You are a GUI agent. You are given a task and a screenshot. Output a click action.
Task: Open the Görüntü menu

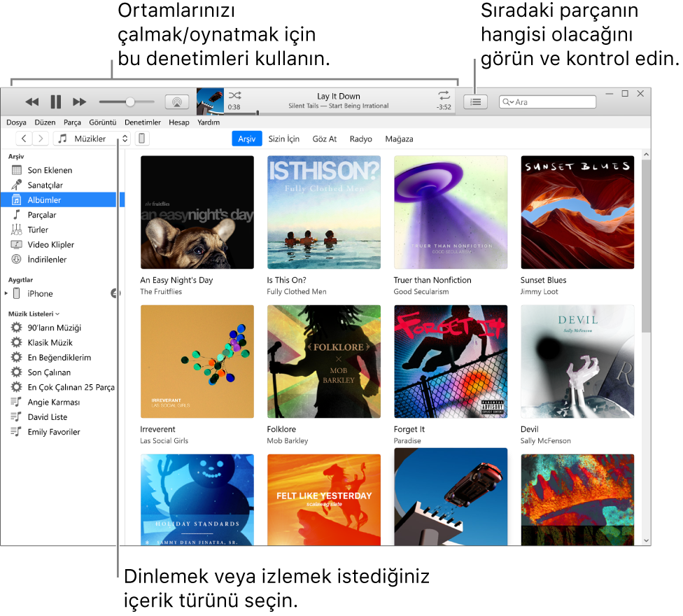[x=103, y=122]
